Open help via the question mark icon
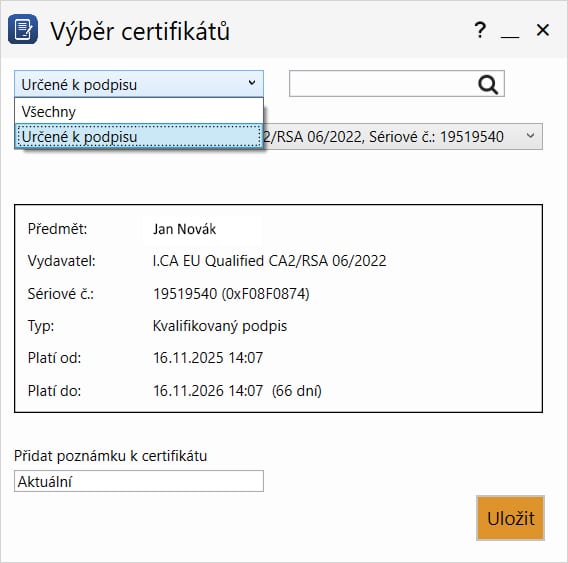 pyautogui.click(x=480, y=30)
